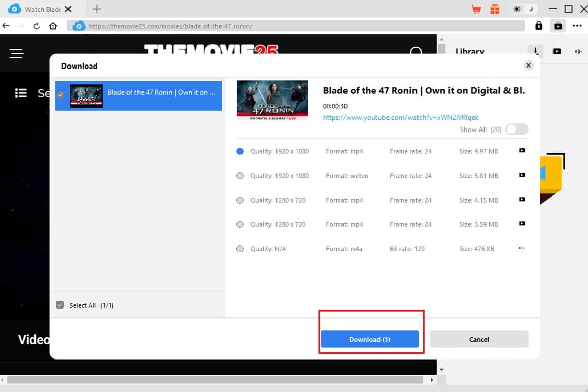Toggle the Show All (20) switch

516,129
